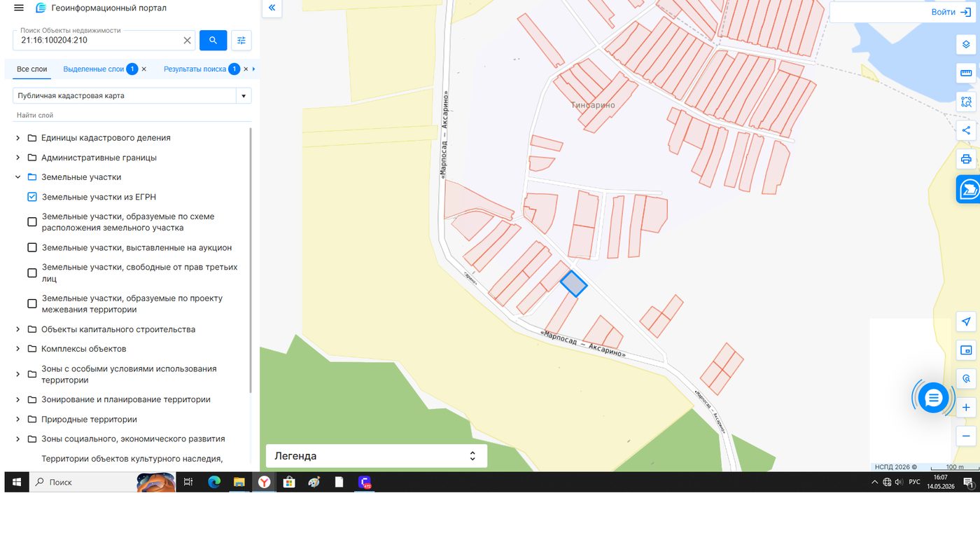Screen dimensions: 980x552
Task: Open the Публичная кадастровая карта dropdown
Action: [x=132, y=96]
